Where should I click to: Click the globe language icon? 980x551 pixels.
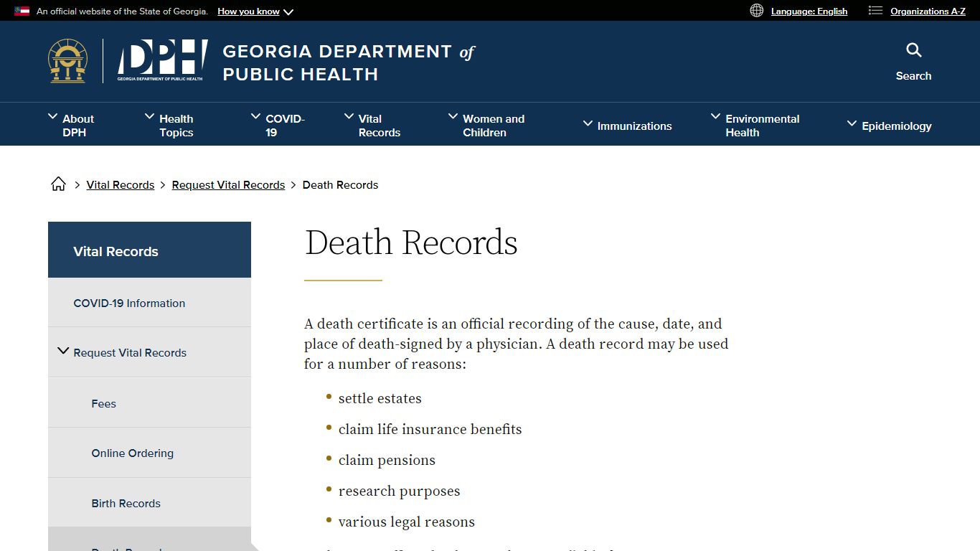point(756,11)
